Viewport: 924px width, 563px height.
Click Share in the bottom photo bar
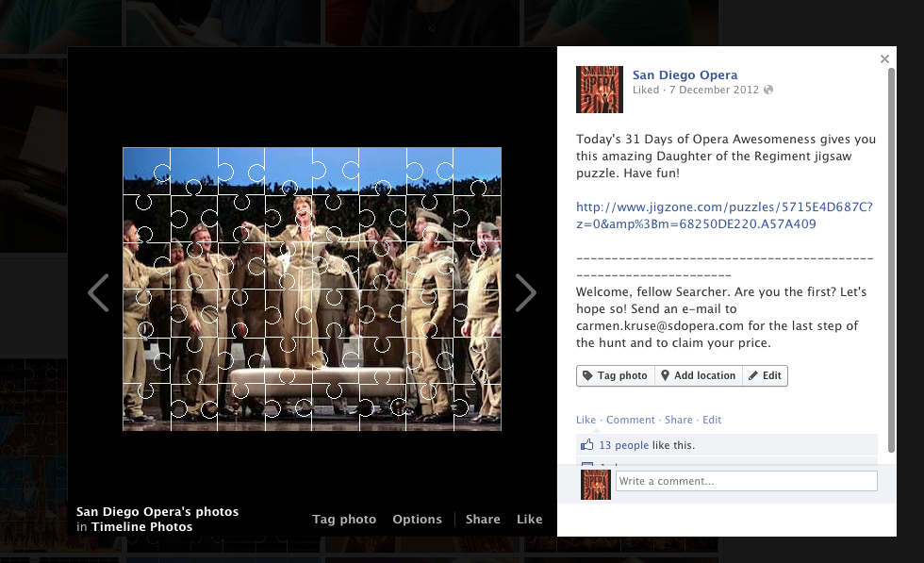483,520
